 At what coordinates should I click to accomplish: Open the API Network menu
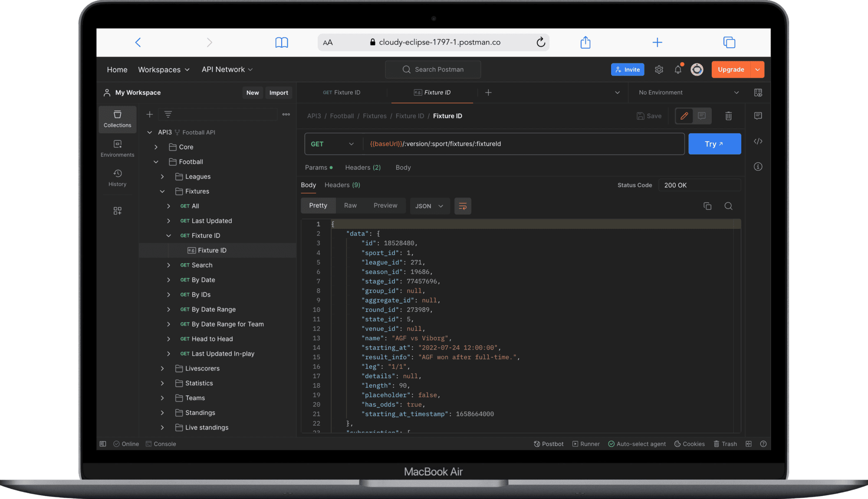[227, 69]
